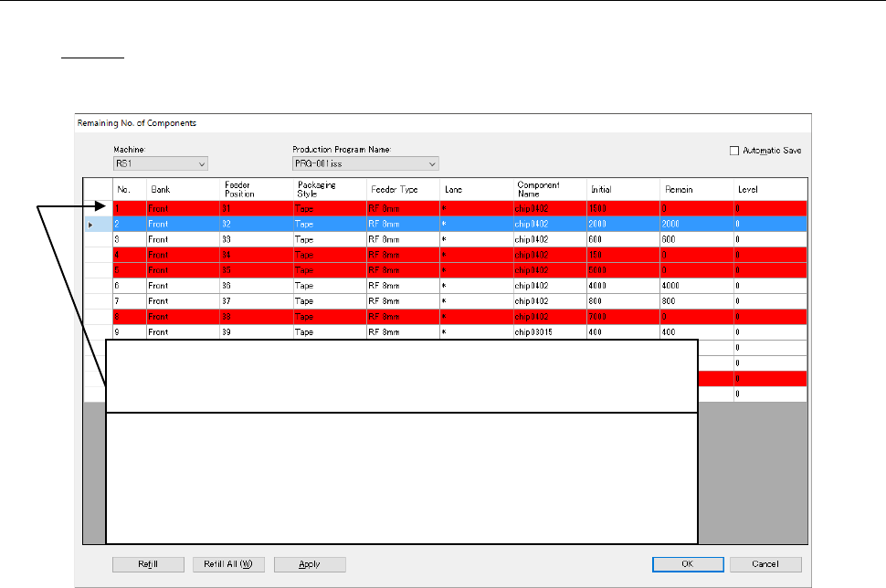Enable the Automatic Save checkbox
886x588 pixels.
734,151
